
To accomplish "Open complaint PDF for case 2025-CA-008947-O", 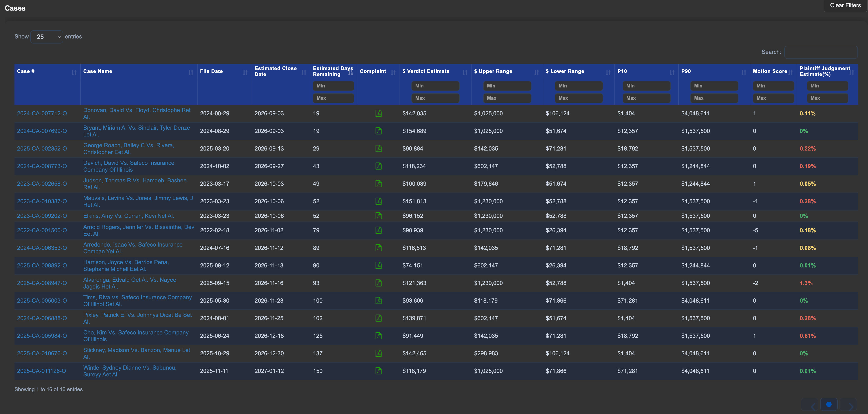I will [378, 283].
